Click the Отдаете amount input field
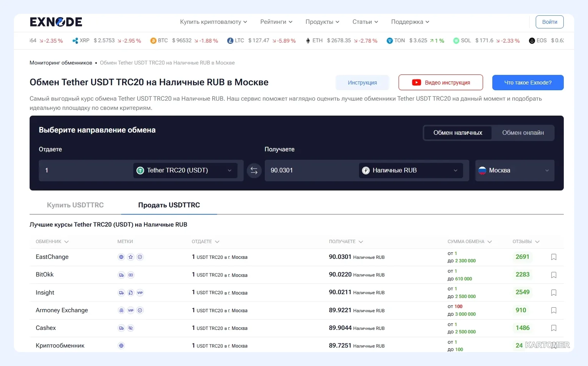The height and width of the screenshot is (366, 588). pos(86,171)
